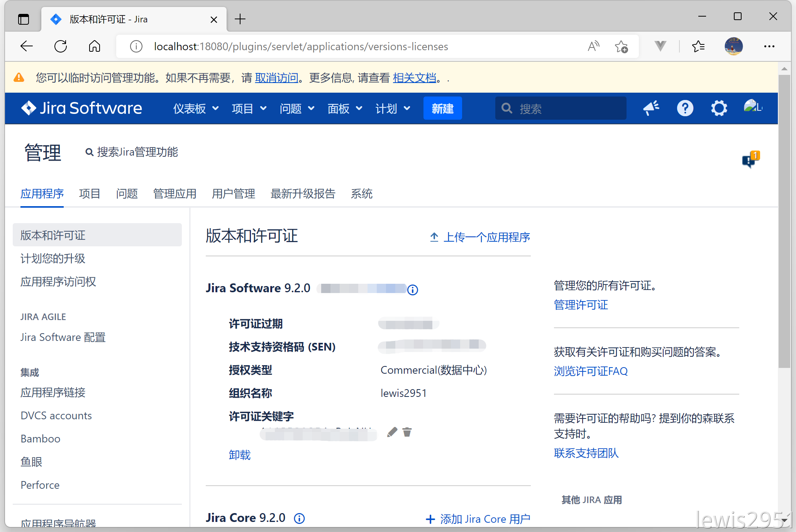The image size is (796, 532).
Task: Expand the 计划 dropdown menu
Action: point(393,108)
